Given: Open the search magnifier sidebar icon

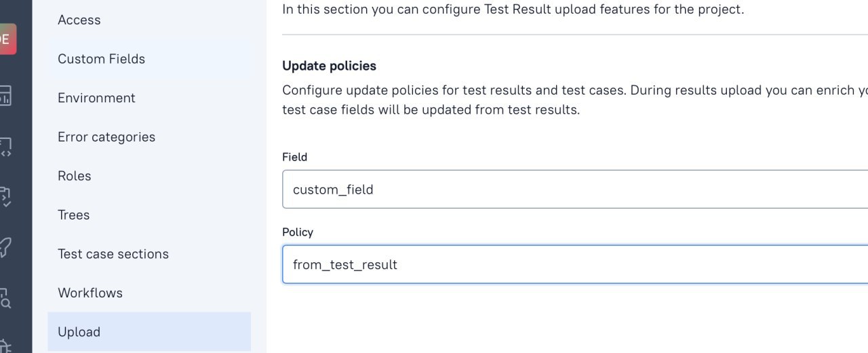Looking at the screenshot, I should [5, 297].
